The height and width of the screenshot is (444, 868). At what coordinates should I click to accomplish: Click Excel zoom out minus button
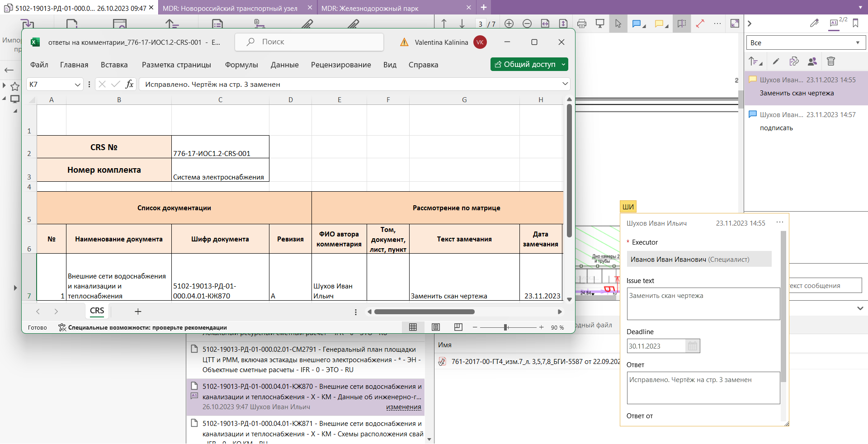coord(475,327)
